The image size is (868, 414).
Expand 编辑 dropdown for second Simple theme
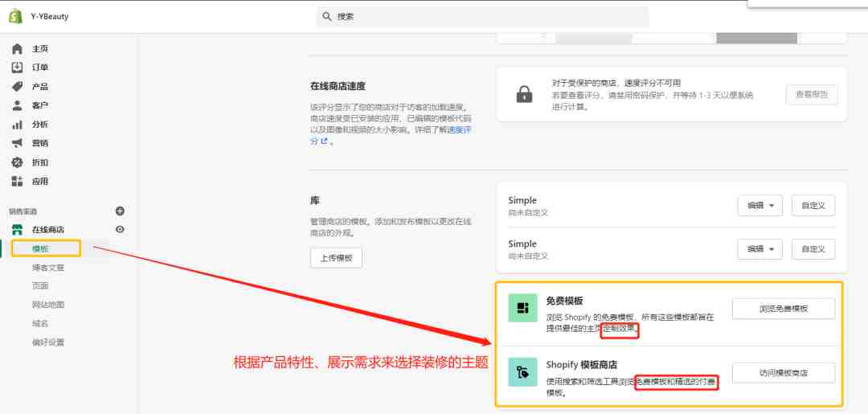click(760, 249)
